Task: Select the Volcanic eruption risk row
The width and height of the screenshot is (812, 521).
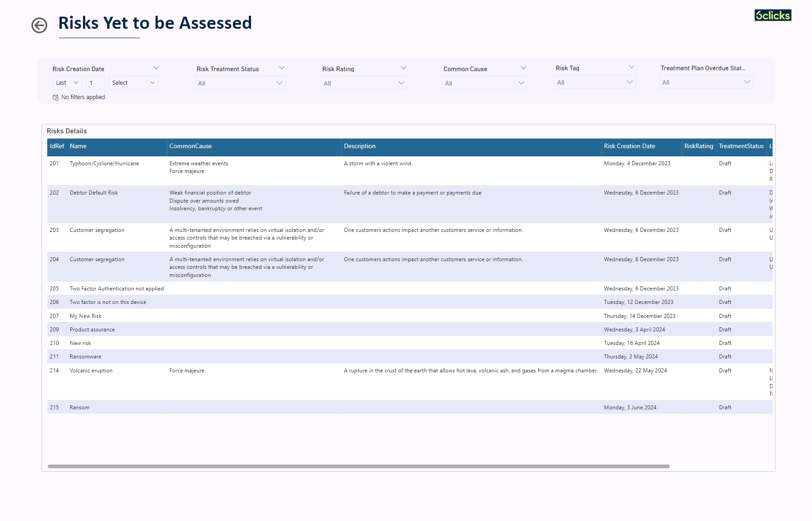Action: click(91, 371)
